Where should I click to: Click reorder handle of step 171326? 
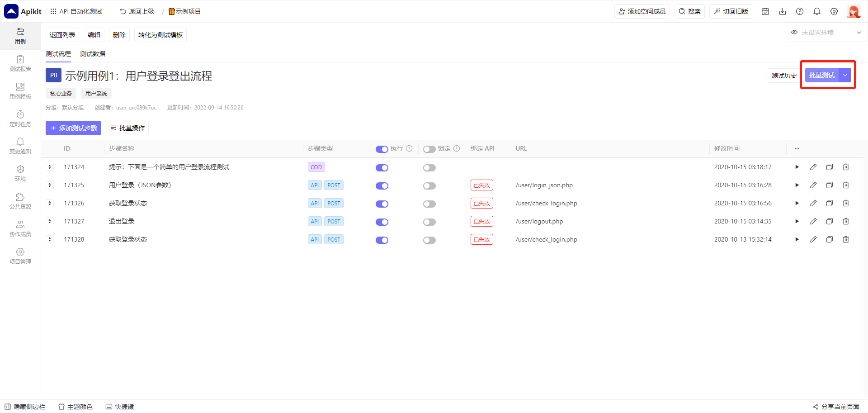coord(50,203)
